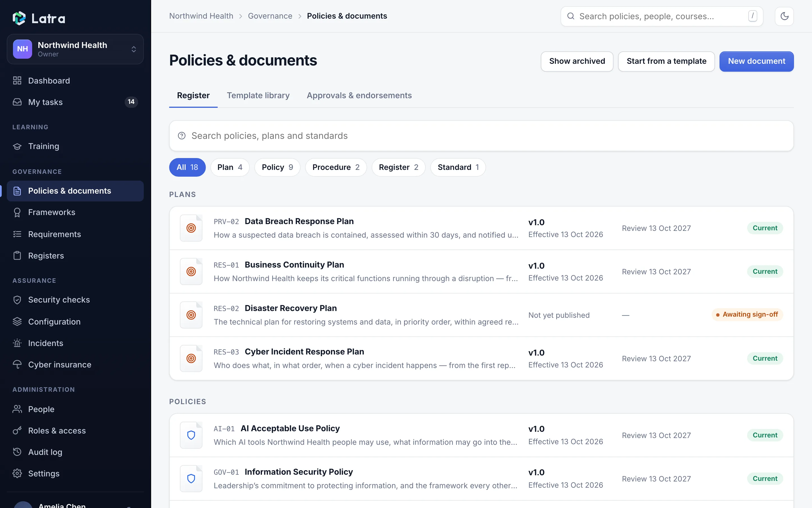The image size is (812, 508).
Task: Open Audit log history icon
Action: coord(17,452)
